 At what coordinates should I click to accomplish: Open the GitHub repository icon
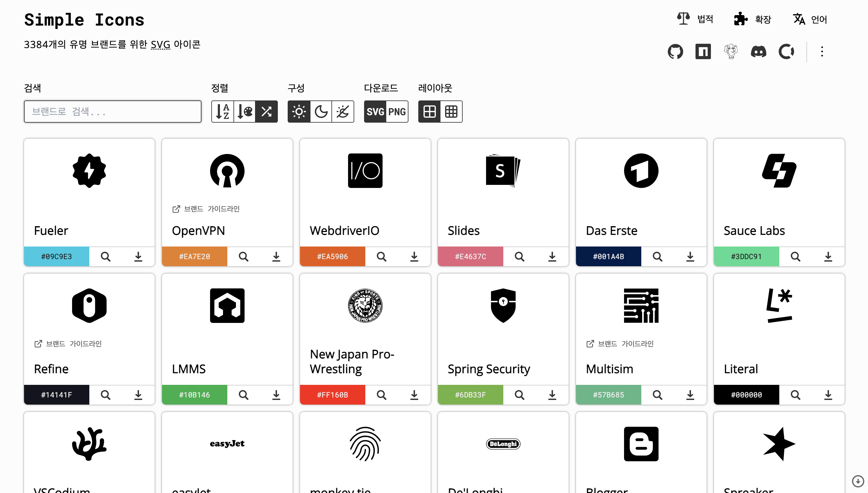pos(675,51)
